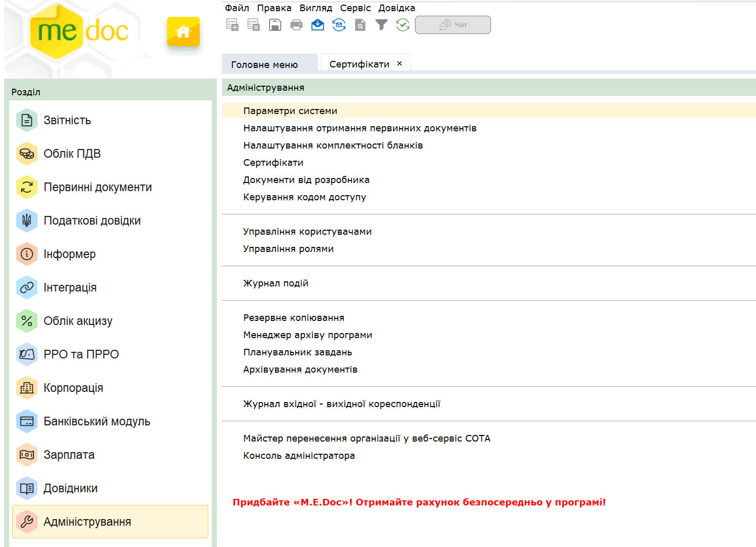Click the save floppy disk icon

tap(275, 25)
